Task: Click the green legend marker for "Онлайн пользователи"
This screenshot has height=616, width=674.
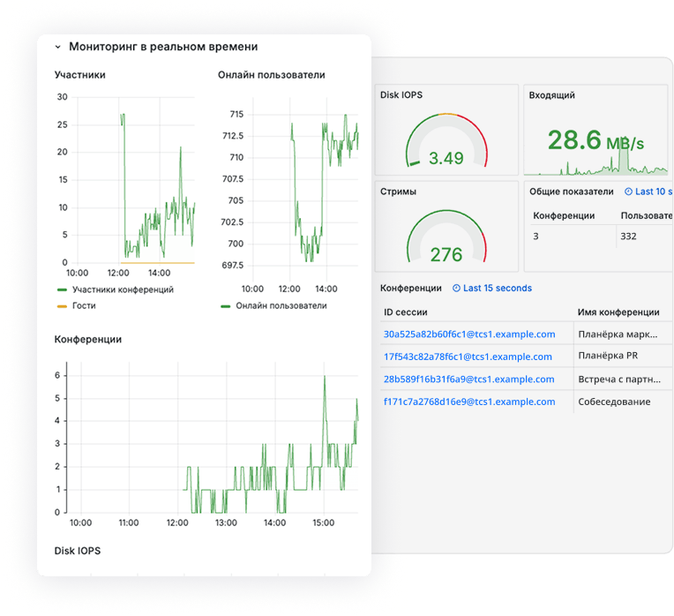Action: click(x=226, y=305)
